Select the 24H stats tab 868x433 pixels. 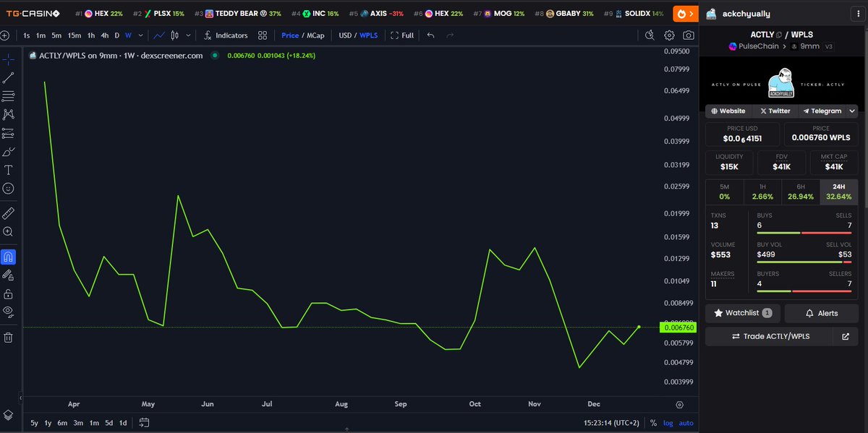(839, 192)
